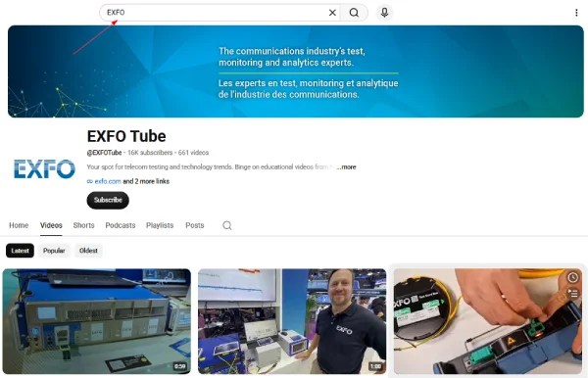Play the video with man in EXFO shirt
This screenshot has height=378, width=588.
292,321
